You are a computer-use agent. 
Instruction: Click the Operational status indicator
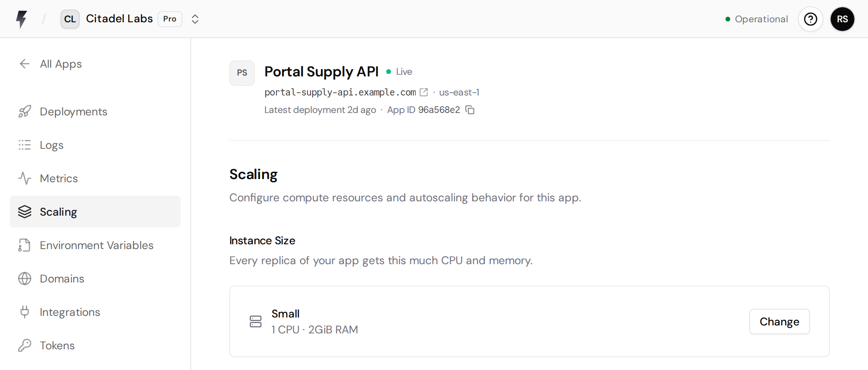(757, 19)
